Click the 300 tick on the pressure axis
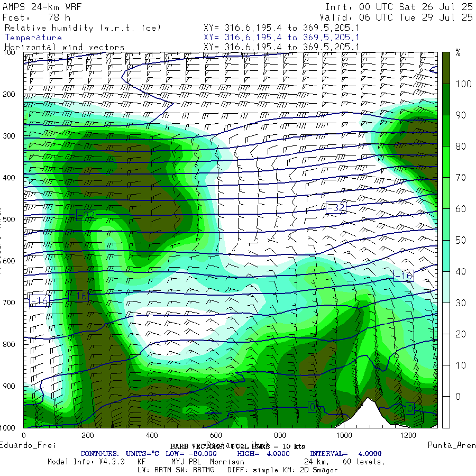The width and height of the screenshot is (476, 476). click(x=9, y=136)
